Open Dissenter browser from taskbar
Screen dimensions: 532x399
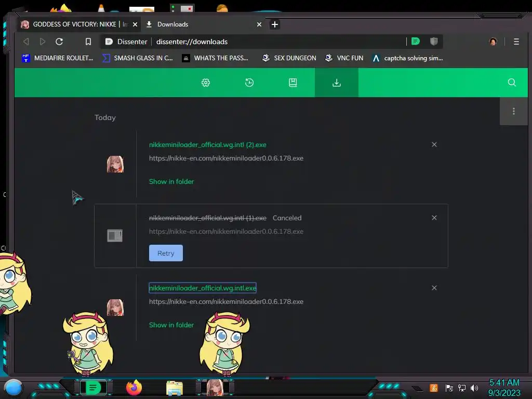[93, 388]
